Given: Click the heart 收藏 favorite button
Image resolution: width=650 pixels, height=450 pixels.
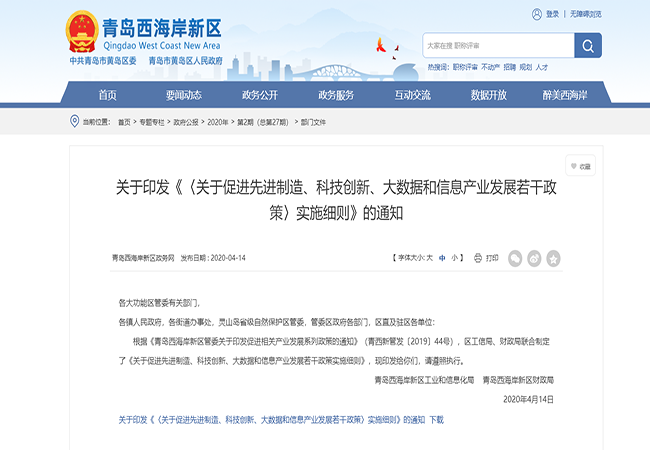Looking at the screenshot, I should [x=580, y=166].
